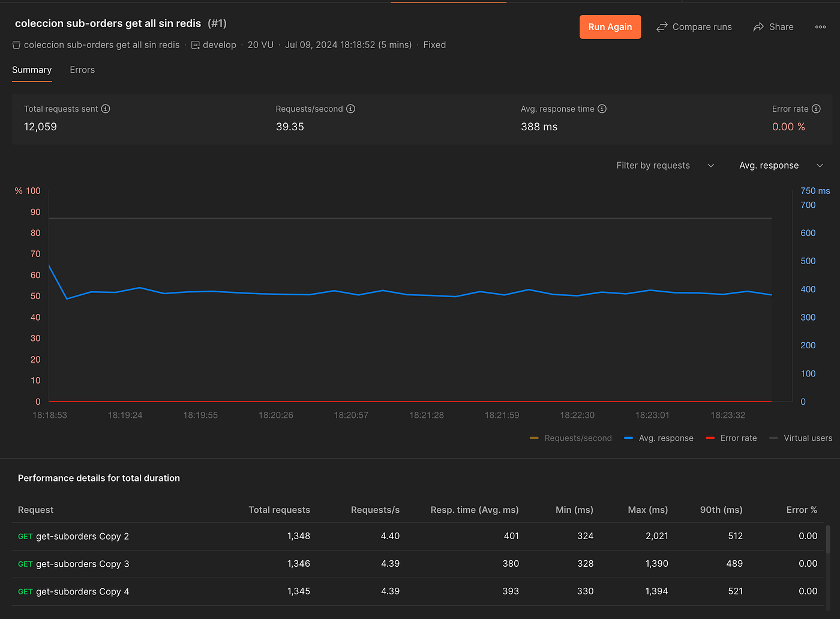This screenshot has width=840, height=619.
Task: Toggle Avg. response series in chart legend
Action: pos(659,438)
